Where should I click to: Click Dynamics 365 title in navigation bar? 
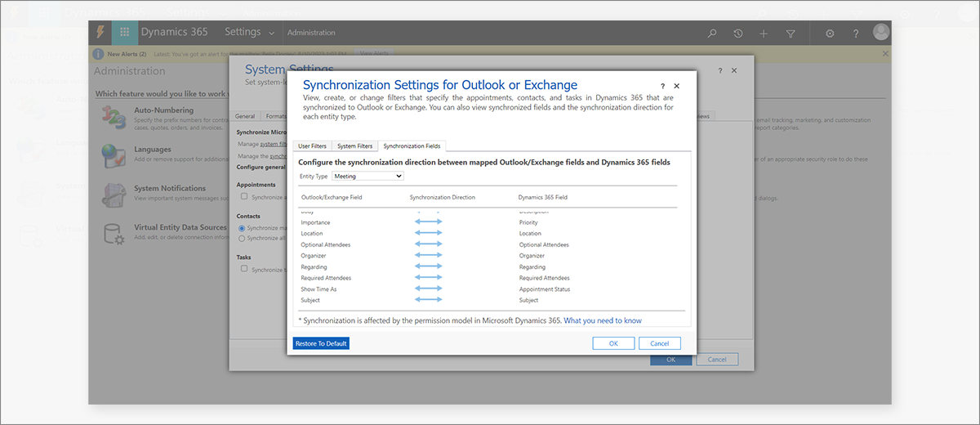[x=174, y=32]
